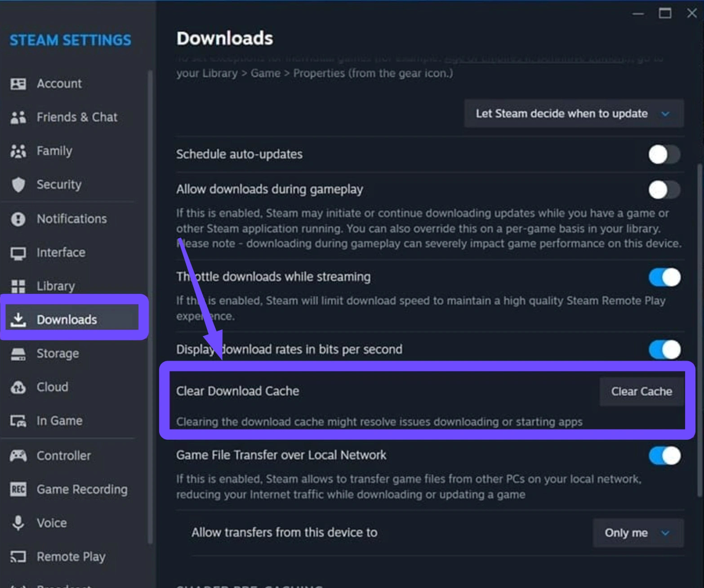The image size is (704, 588).
Task: Select the Friends & Chat people icon
Action: (x=18, y=117)
